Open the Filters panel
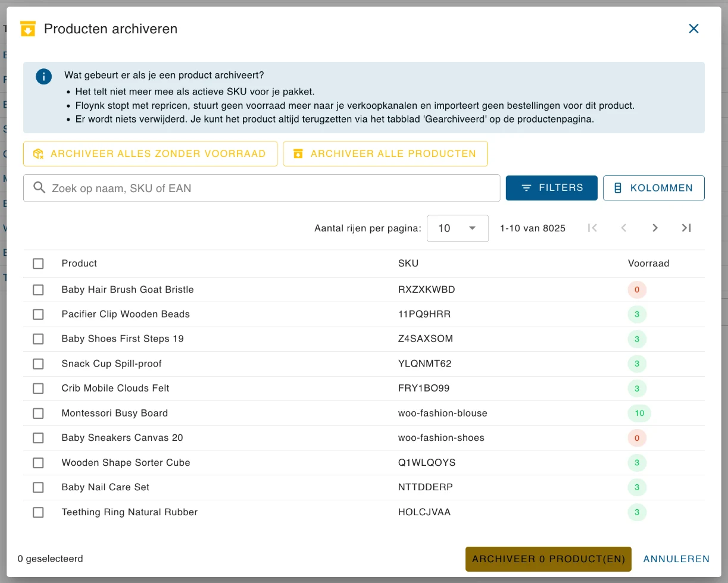Viewport: 728px width, 583px height. click(552, 188)
